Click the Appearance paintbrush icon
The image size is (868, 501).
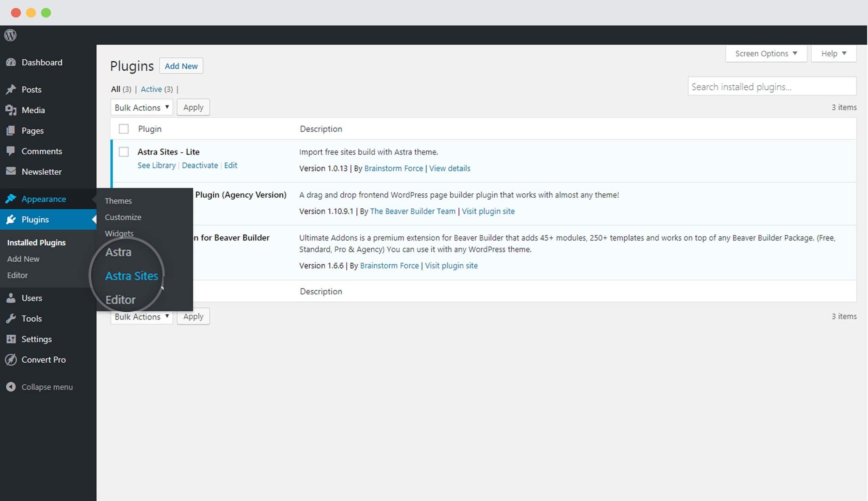click(x=11, y=199)
